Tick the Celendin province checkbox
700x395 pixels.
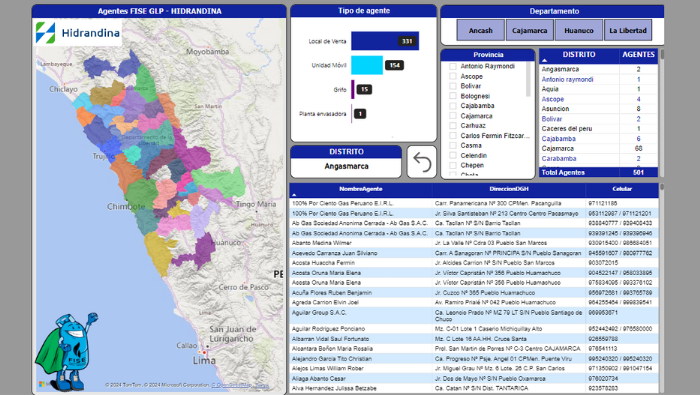coord(452,155)
